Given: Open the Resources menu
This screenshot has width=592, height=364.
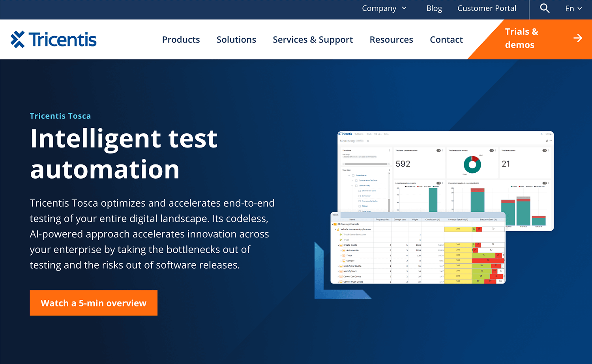Looking at the screenshot, I should pyautogui.click(x=391, y=39).
